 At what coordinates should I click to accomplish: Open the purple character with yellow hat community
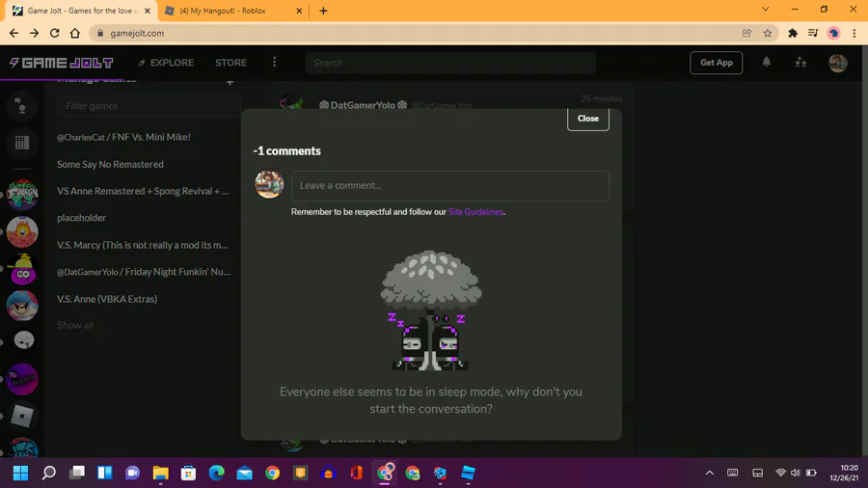22,269
